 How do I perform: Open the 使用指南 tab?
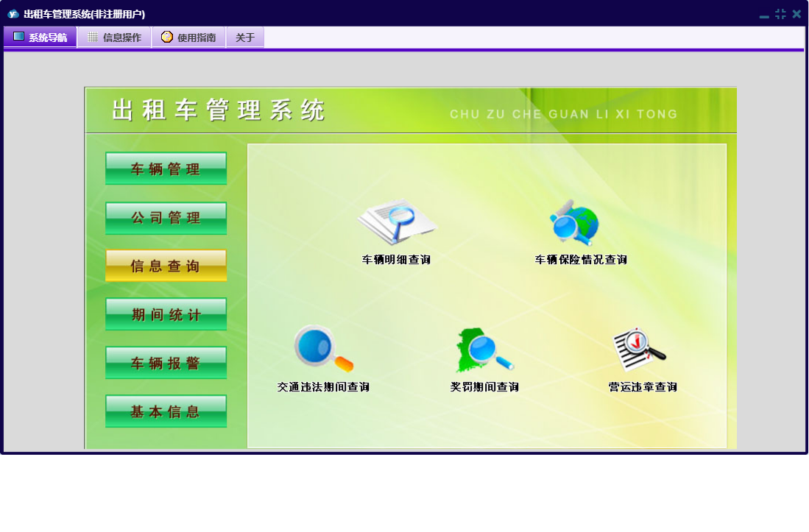point(188,37)
